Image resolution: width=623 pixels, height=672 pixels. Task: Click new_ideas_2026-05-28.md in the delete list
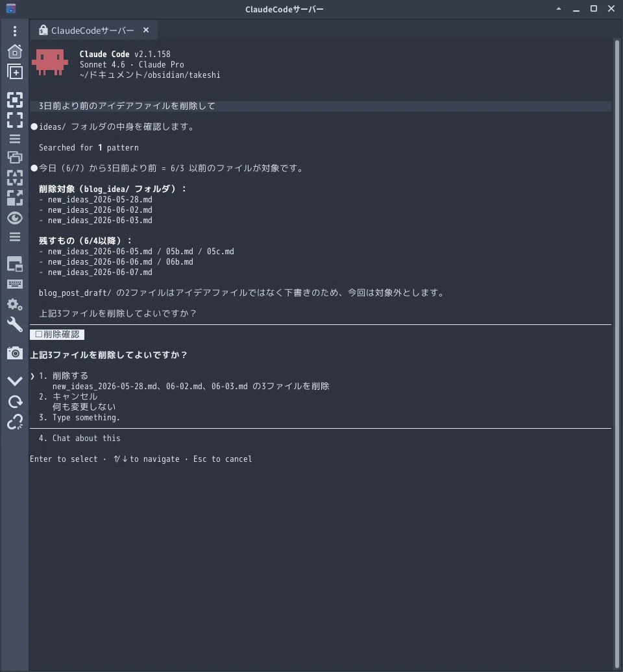100,199
